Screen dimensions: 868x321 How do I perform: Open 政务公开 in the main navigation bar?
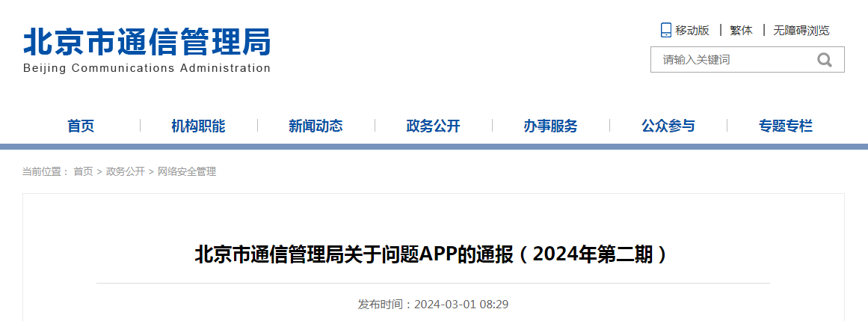[433, 126]
